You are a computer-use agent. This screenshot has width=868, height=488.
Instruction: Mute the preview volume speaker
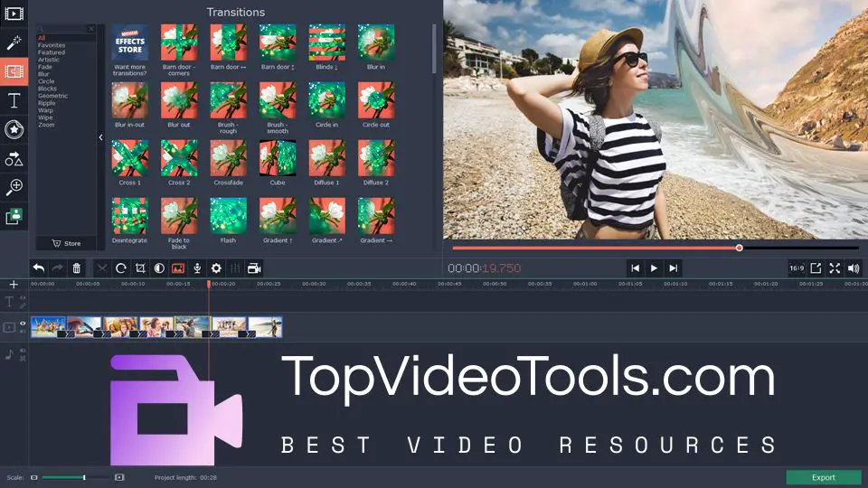[854, 268]
